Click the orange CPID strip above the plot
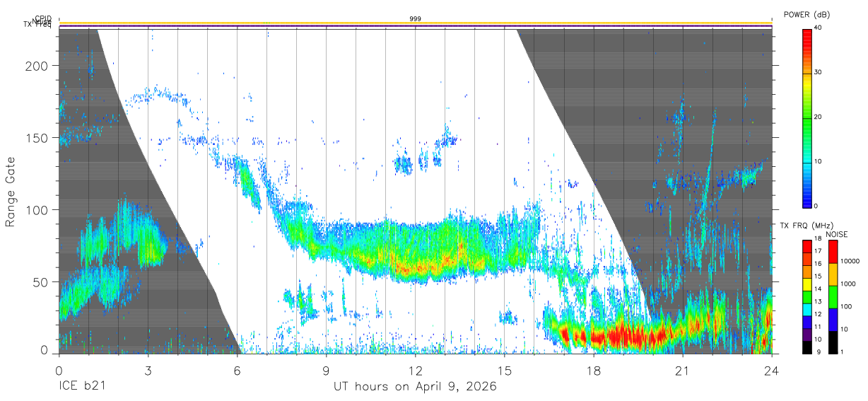The image size is (868, 401). (x=415, y=23)
